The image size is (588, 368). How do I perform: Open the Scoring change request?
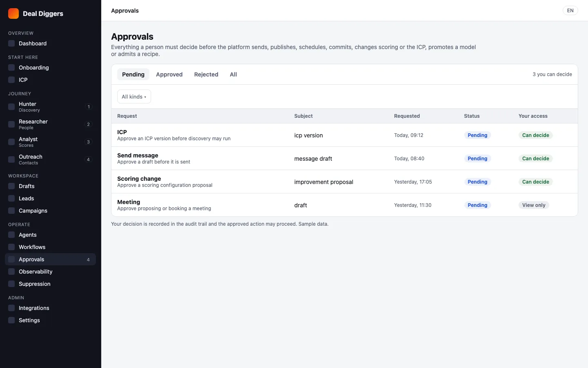point(345,182)
